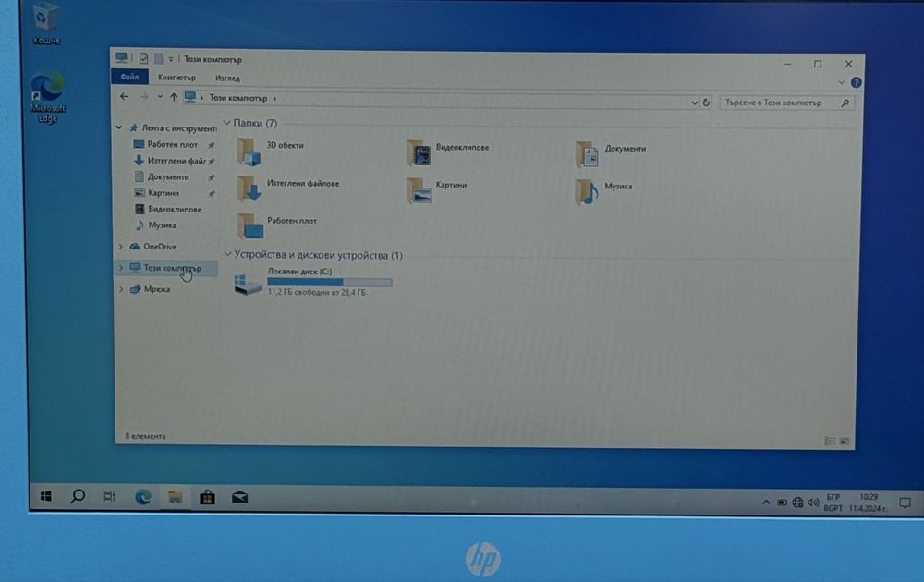Collapse the Папки (7) group
The width and height of the screenshot is (924, 582).
[227, 123]
